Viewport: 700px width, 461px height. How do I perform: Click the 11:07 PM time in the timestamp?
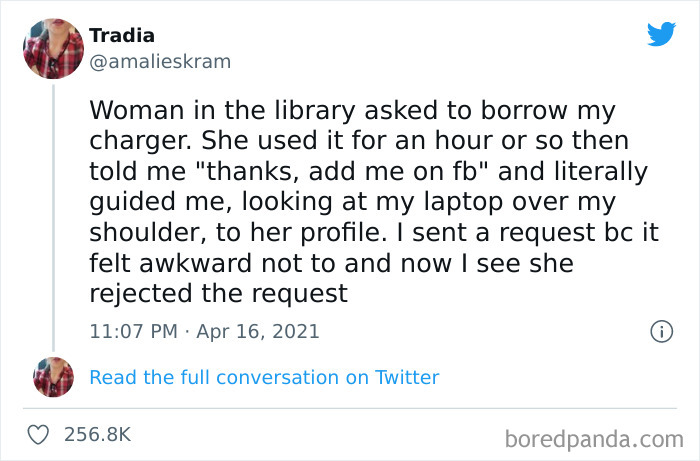pyautogui.click(x=132, y=331)
